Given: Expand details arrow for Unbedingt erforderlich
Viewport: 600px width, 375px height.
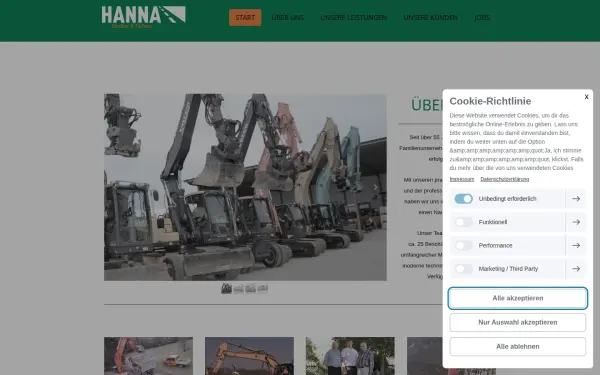Looking at the screenshot, I should tap(576, 199).
